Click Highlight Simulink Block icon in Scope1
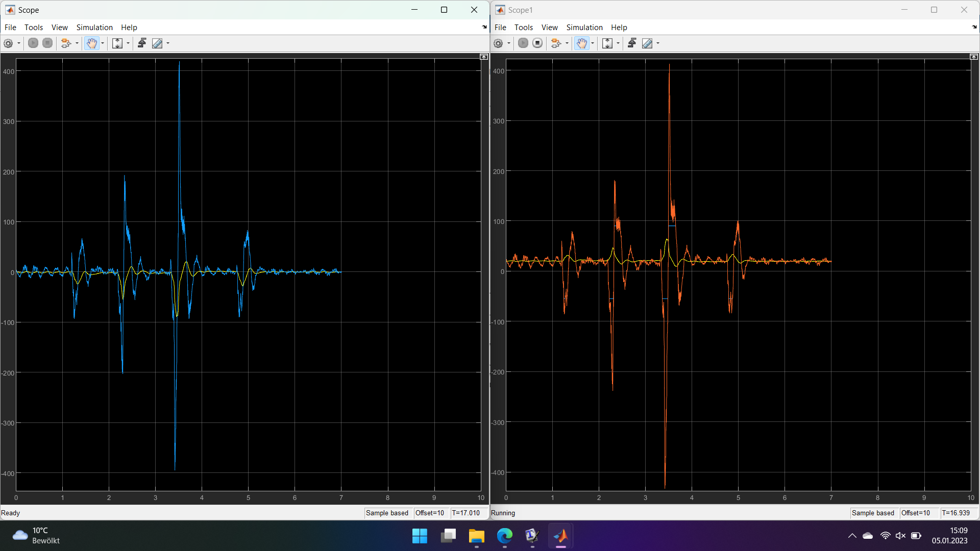Screen dimensions: 980x551 tap(556, 43)
